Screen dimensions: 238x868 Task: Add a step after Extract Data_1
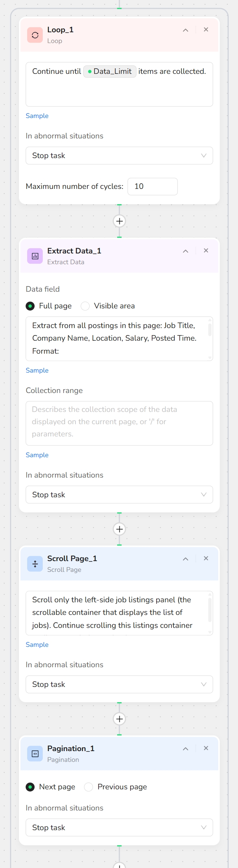point(119,529)
